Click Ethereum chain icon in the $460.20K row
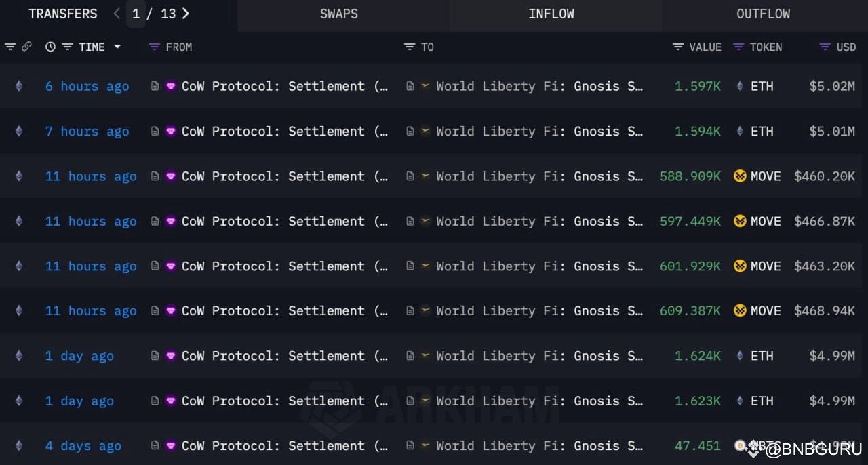Image resolution: width=868 pixels, height=465 pixels. pyautogui.click(x=18, y=176)
